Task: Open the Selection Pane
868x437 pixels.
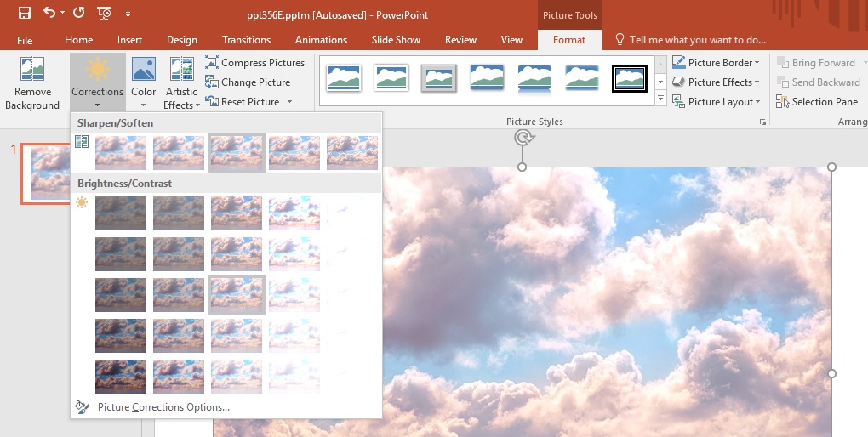Action: click(817, 102)
